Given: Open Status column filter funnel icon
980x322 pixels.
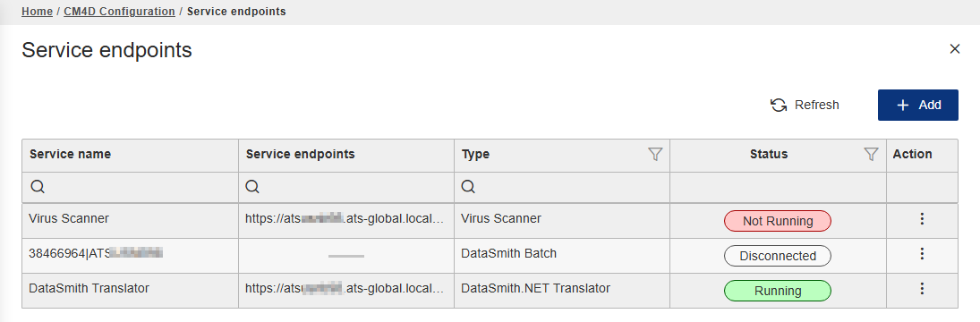Looking at the screenshot, I should 871,154.
